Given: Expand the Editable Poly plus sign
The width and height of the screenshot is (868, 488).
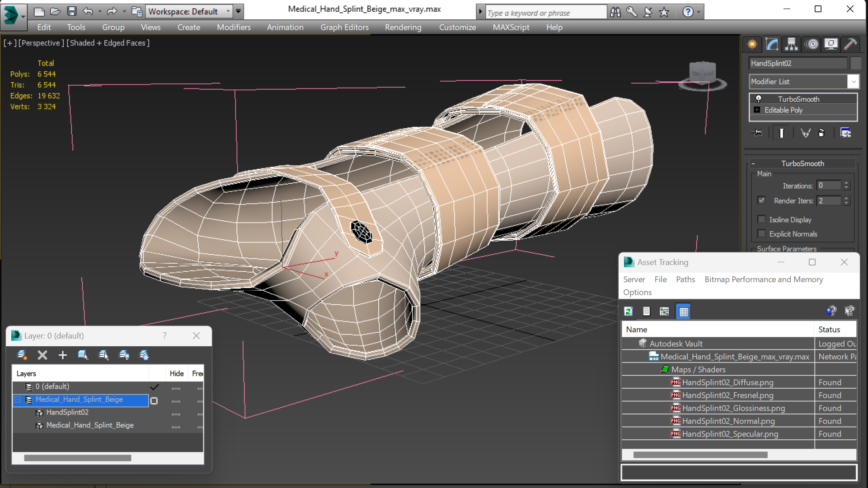Looking at the screenshot, I should click(757, 110).
